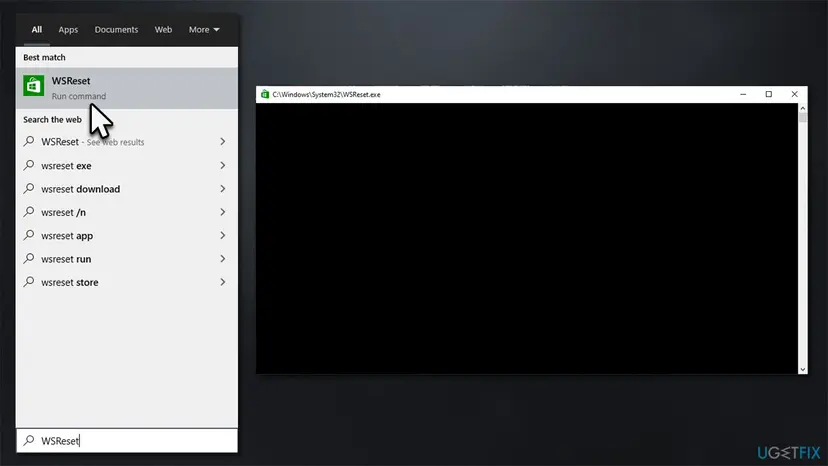Click magnifier icon beside 'wsreset exe'
This screenshot has height=466, width=828.
click(29, 165)
